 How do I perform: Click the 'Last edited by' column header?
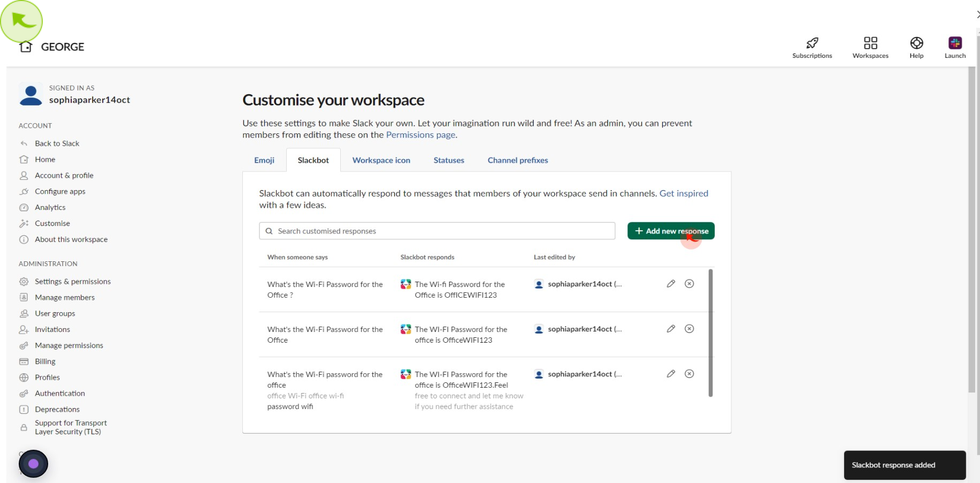click(x=554, y=257)
